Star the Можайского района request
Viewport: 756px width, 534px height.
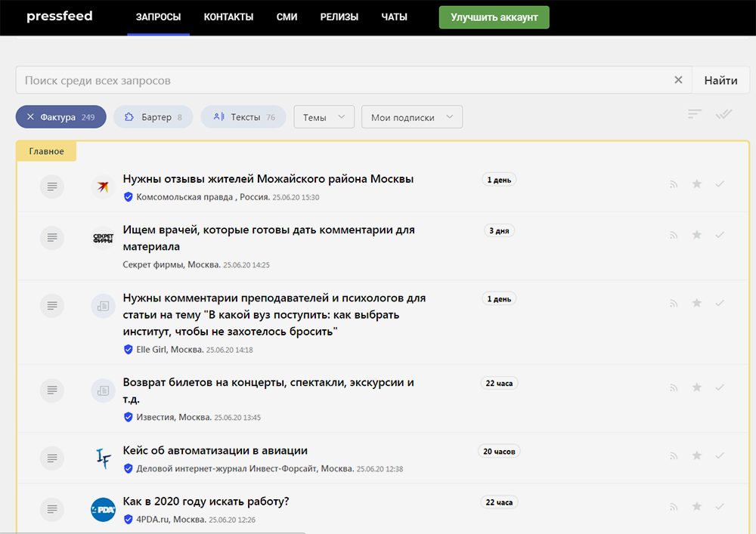point(697,184)
